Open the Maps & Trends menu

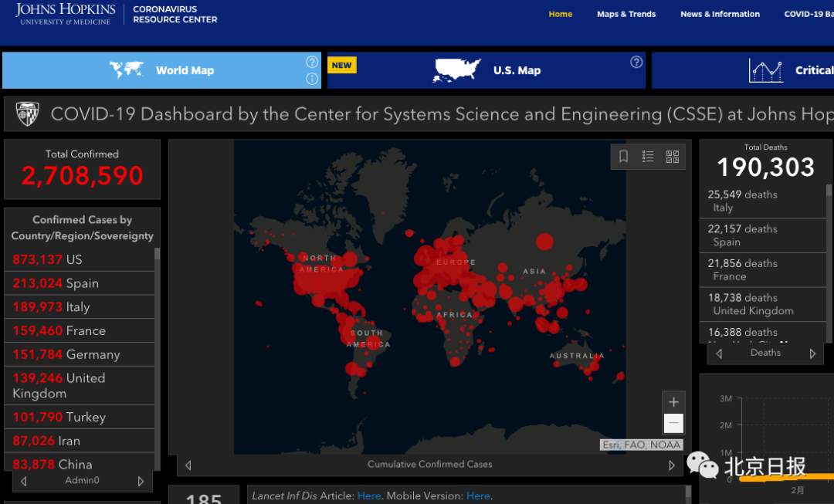(625, 14)
